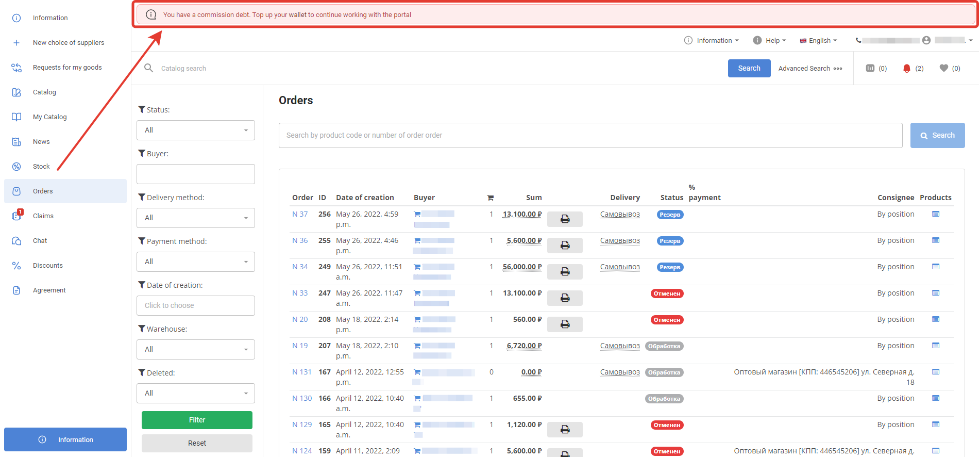Click the compare list icon in header
The height and width of the screenshot is (457, 980).
[x=870, y=68]
